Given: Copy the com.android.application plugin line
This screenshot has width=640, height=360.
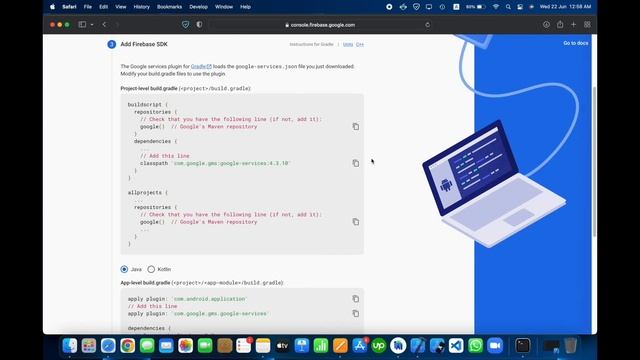Looking at the screenshot, I should coord(356,299).
